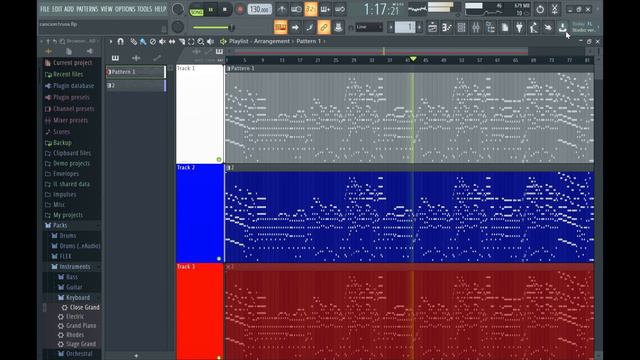This screenshot has height=360, width=640.
Task: Select the playlist Paint brush tool
Action: pyautogui.click(x=143, y=41)
